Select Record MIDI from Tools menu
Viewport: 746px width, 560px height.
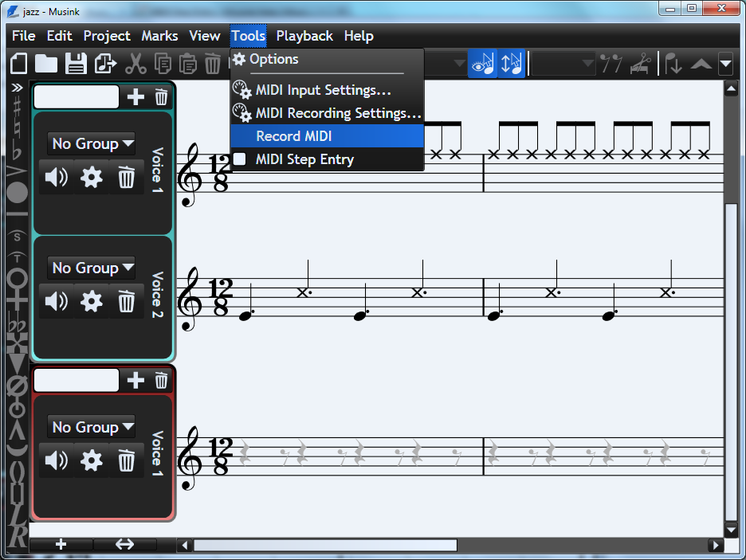[293, 136]
